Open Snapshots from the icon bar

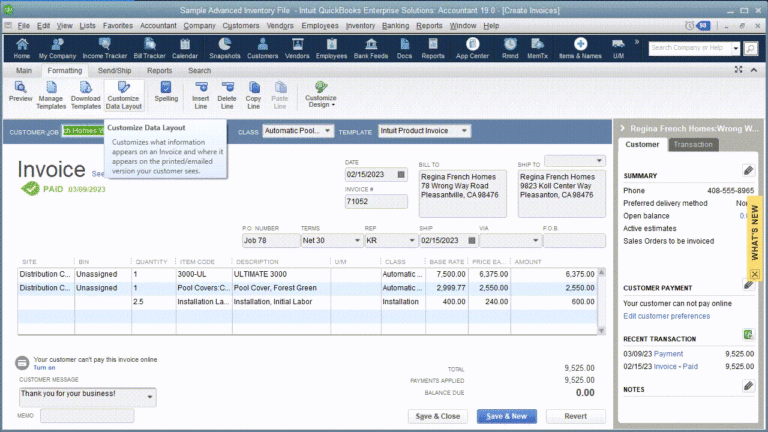(225, 48)
